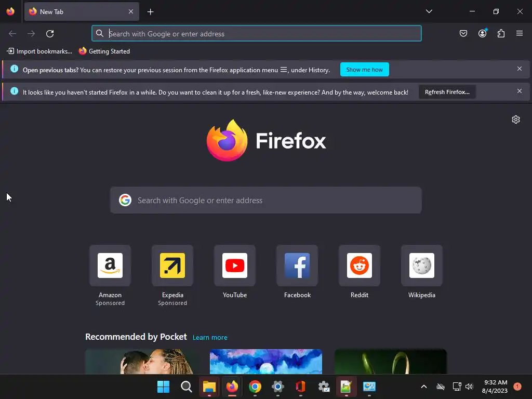Screen dimensions: 532x399
Task: Open the new tab personalize gear
Action: click(516, 119)
